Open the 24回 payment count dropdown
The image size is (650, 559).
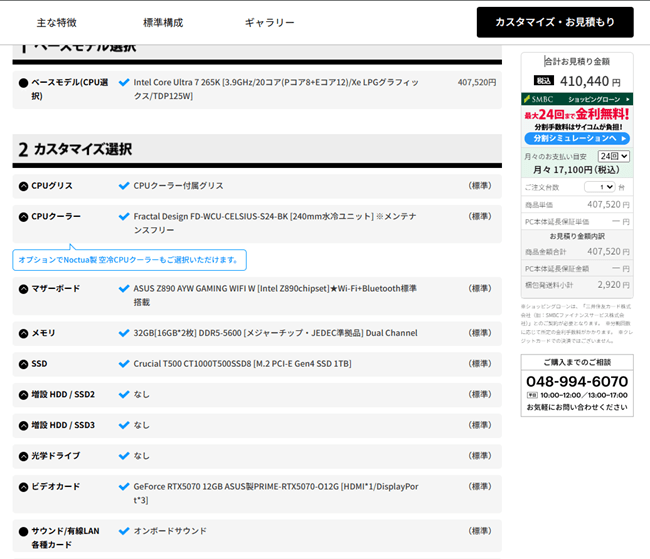point(613,157)
